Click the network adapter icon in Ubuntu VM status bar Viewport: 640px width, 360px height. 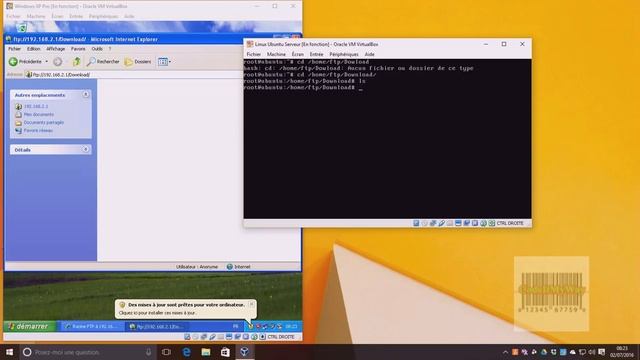[x=433, y=223]
